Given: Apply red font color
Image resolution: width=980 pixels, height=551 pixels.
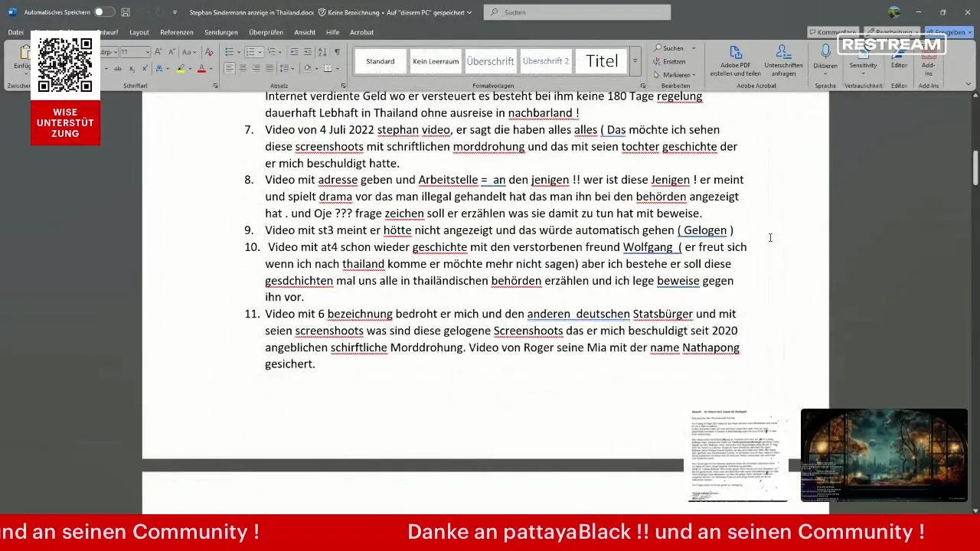Looking at the screenshot, I should coord(201,68).
